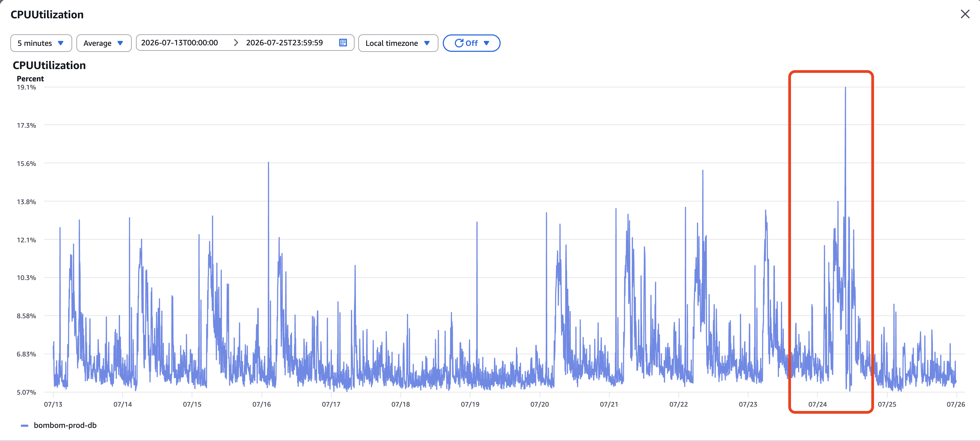Image resolution: width=980 pixels, height=441 pixels.
Task: Click the arrow between start and end dates
Action: click(x=236, y=43)
